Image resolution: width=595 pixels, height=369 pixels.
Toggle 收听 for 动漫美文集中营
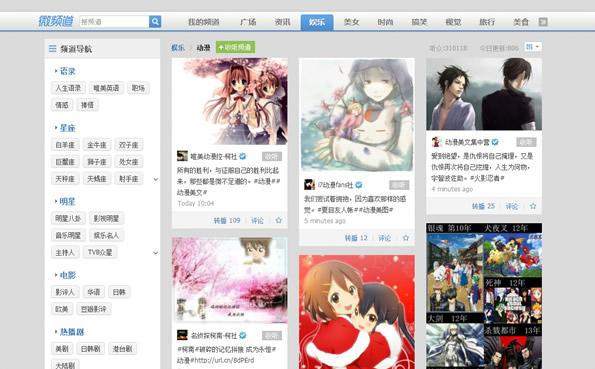click(x=526, y=142)
